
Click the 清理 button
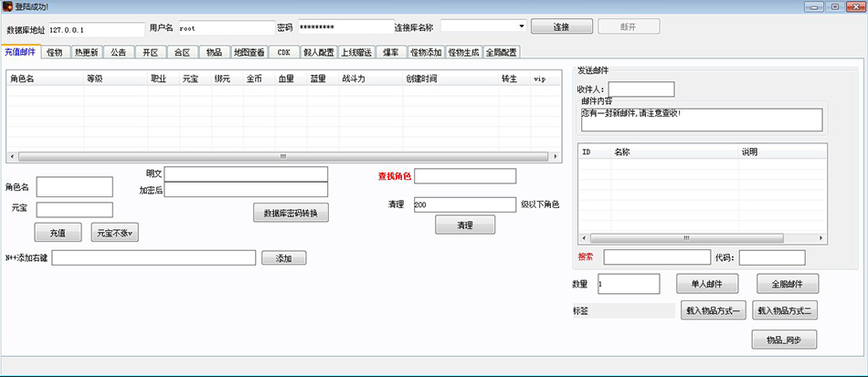[x=465, y=225]
